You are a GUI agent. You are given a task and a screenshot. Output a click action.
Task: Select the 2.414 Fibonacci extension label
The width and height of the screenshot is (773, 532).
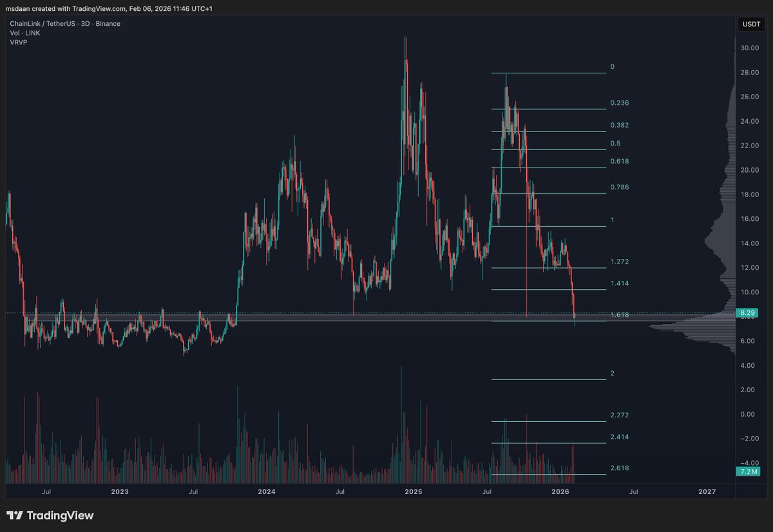(x=619, y=437)
